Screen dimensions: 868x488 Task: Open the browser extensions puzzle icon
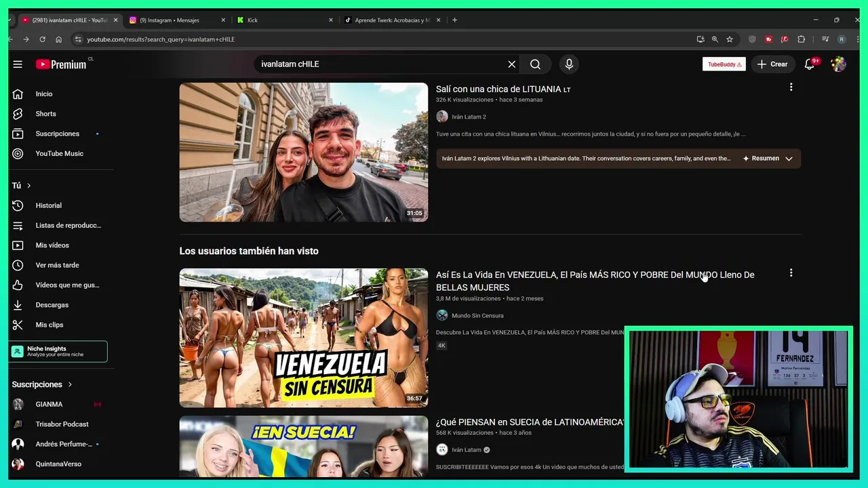tap(801, 39)
